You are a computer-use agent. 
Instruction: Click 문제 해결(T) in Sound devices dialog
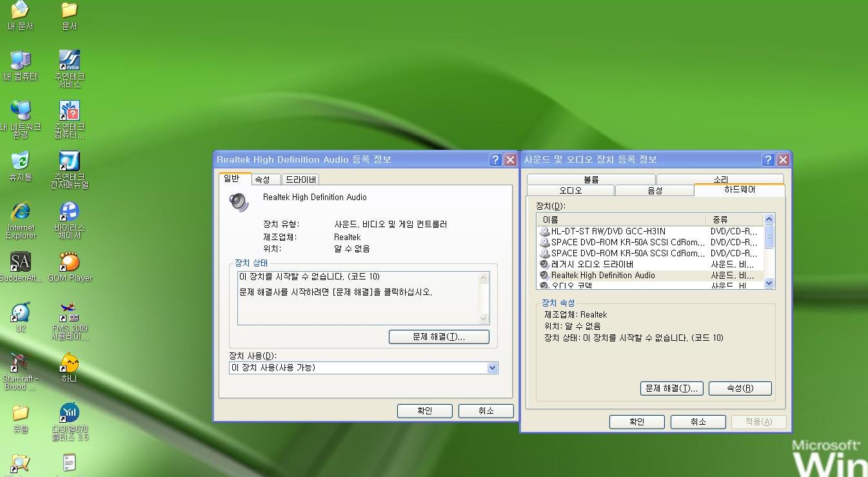pos(671,388)
